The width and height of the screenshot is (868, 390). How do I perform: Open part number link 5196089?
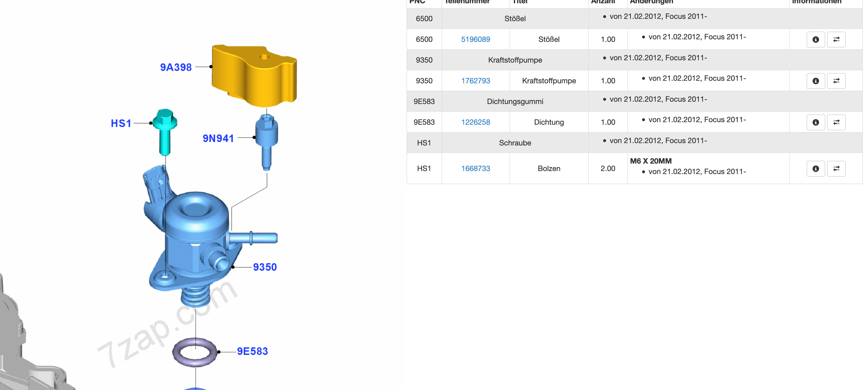pos(475,40)
